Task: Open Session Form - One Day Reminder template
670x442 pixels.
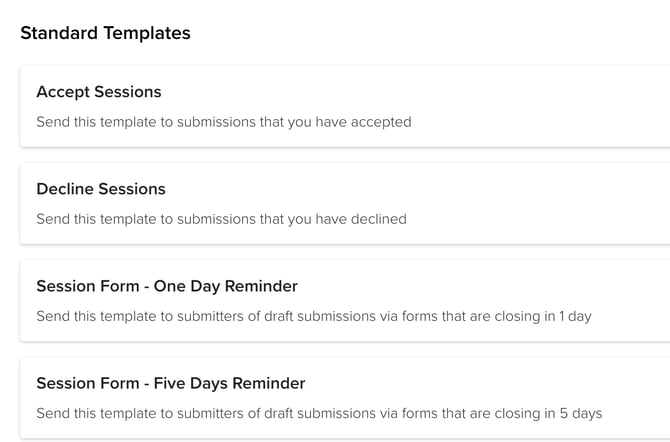Action: pos(167,286)
